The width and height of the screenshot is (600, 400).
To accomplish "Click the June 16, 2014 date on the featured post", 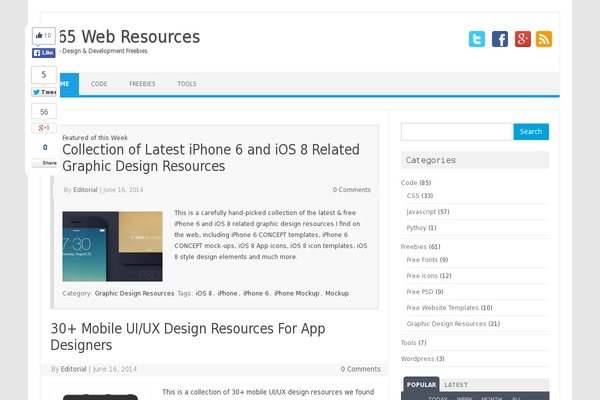I will point(123,190).
